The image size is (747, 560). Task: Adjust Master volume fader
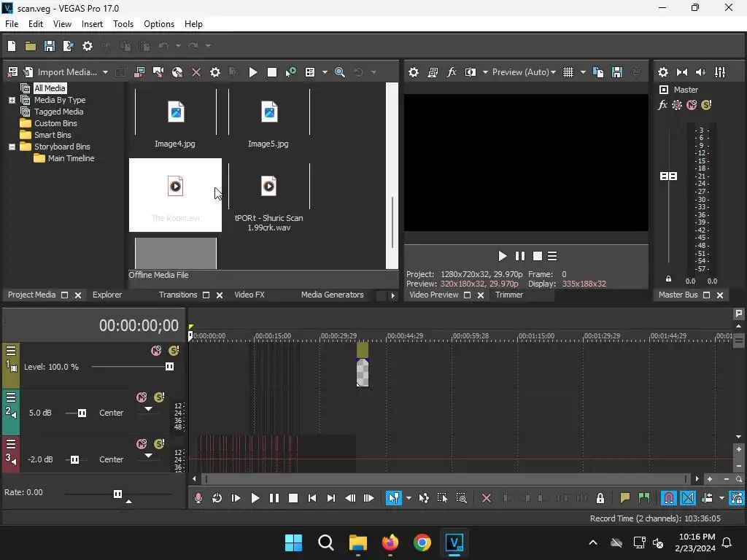pyautogui.click(x=668, y=176)
